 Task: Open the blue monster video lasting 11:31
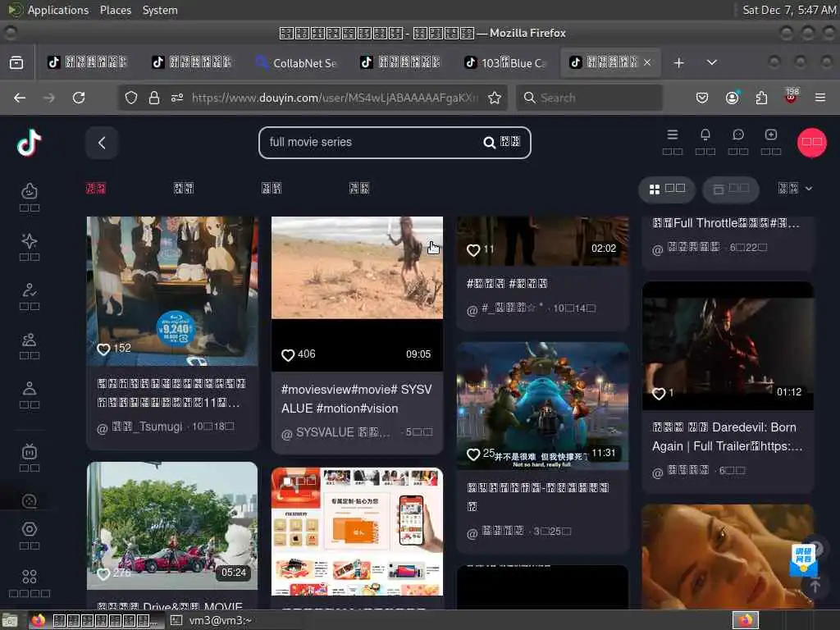[x=542, y=406]
